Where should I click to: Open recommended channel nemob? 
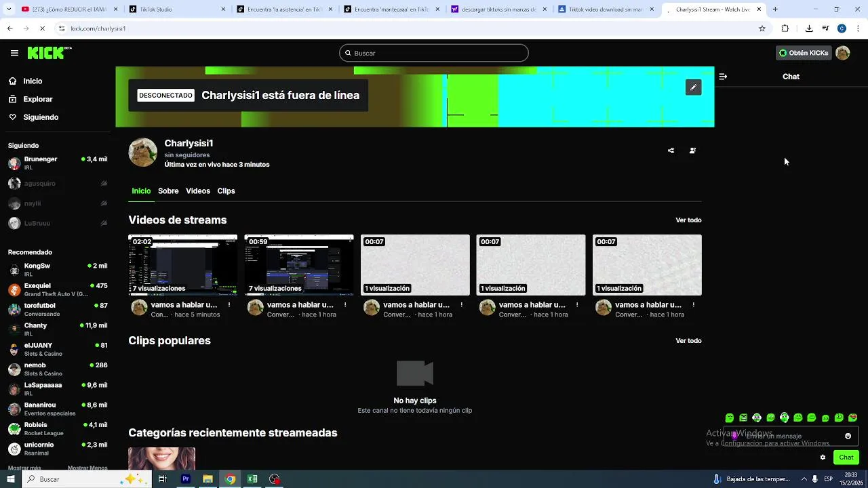58,369
